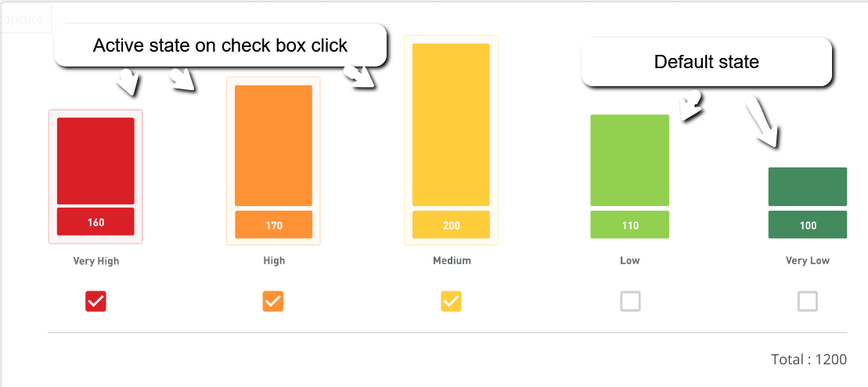Click the orange 170 value box
Screen dimensions: 868x387
273,225
